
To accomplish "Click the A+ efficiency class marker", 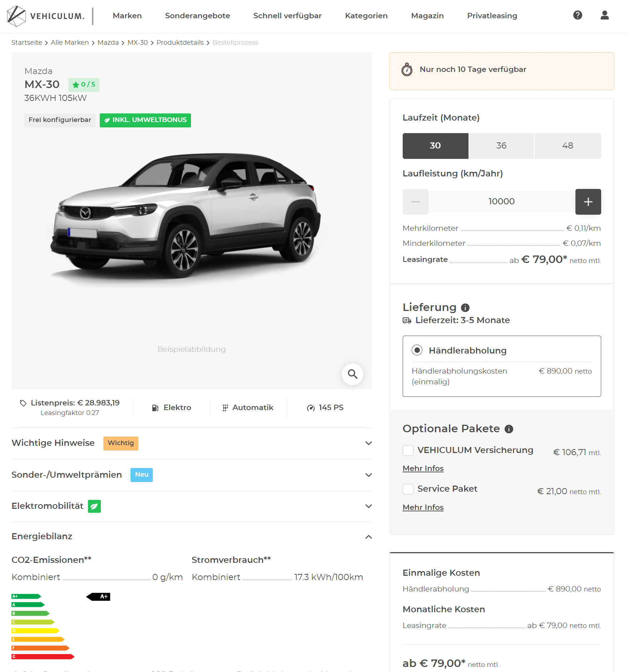I will coord(98,596).
